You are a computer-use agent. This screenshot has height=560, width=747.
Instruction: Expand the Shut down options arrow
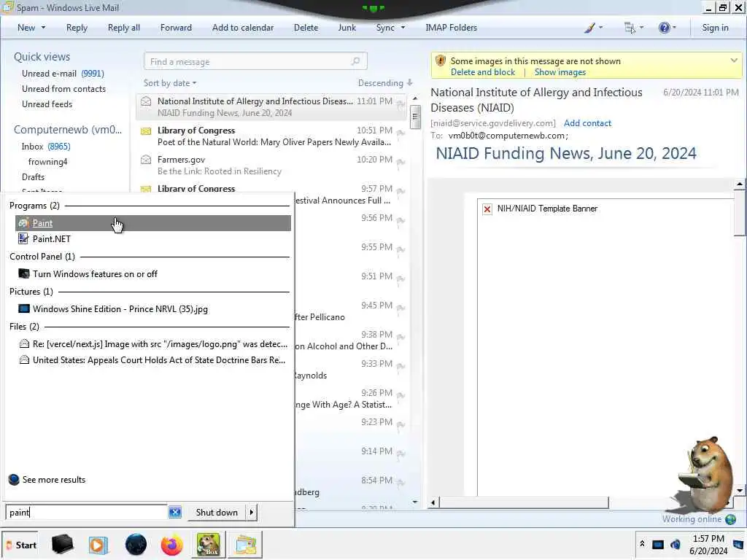click(252, 513)
